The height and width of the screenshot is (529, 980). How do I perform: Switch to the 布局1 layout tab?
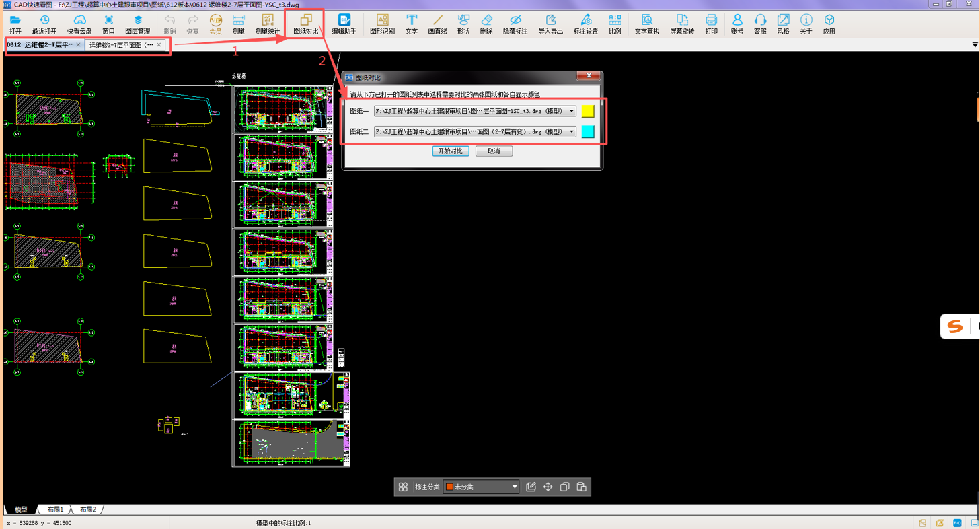pos(55,509)
